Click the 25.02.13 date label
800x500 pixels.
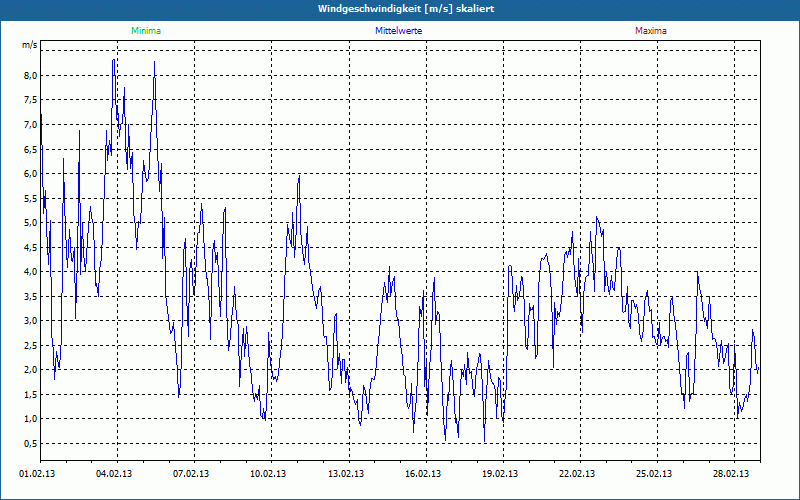tap(654, 473)
